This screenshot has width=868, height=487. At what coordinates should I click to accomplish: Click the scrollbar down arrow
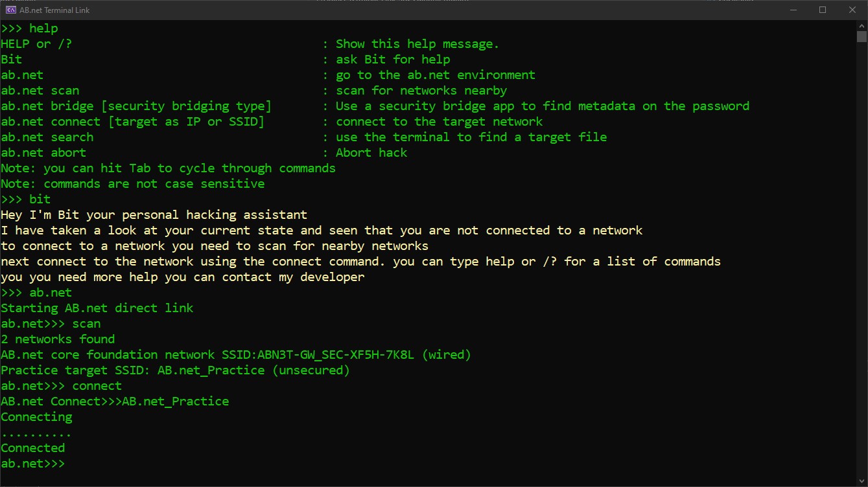point(862,481)
